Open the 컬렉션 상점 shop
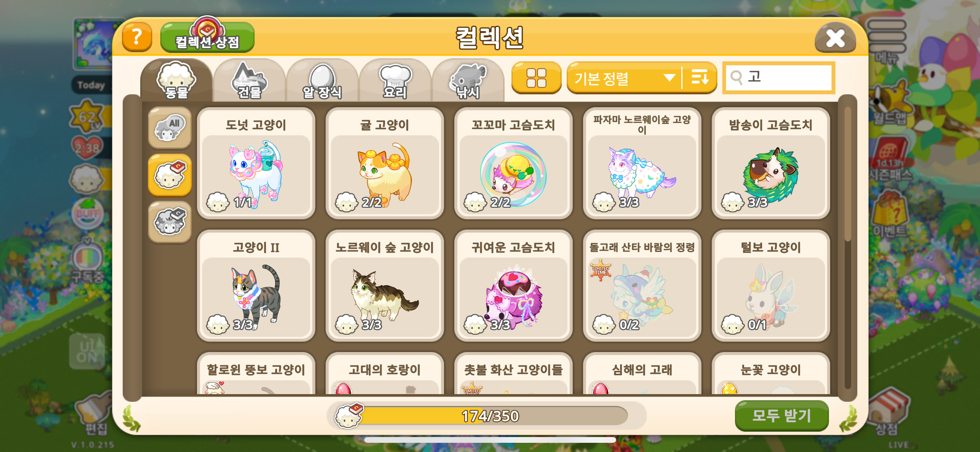 coord(207,37)
